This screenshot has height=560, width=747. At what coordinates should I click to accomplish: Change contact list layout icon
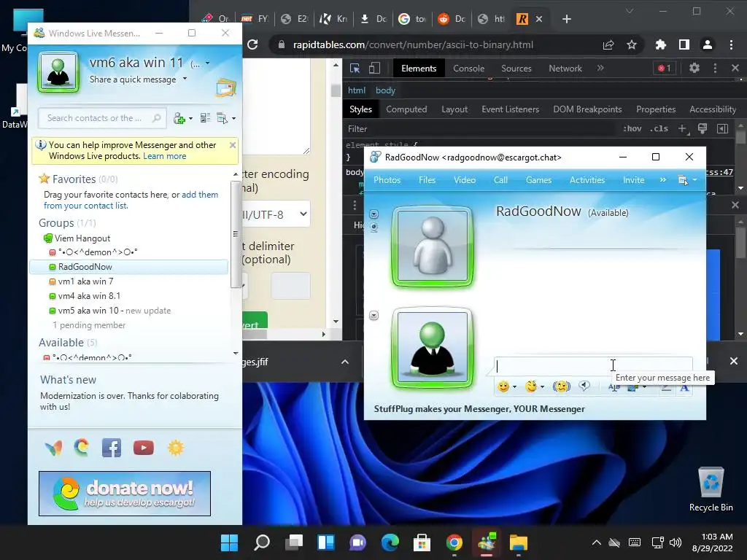[x=205, y=117]
